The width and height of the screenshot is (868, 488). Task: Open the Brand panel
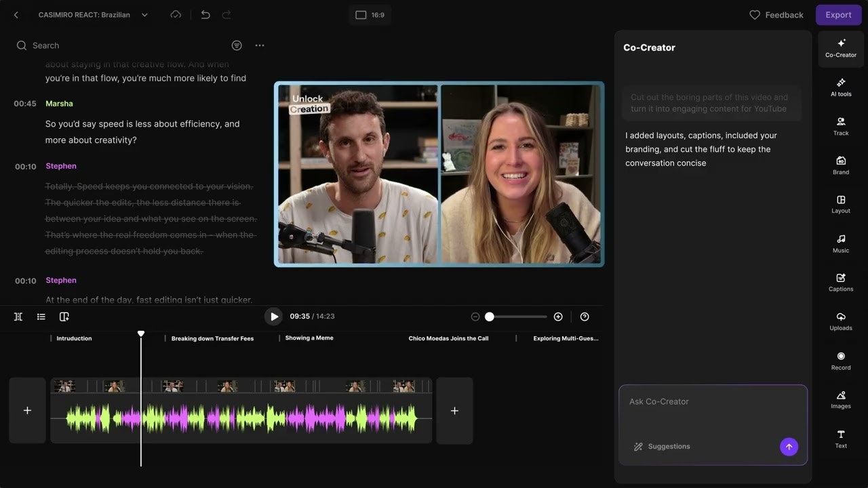(x=840, y=166)
